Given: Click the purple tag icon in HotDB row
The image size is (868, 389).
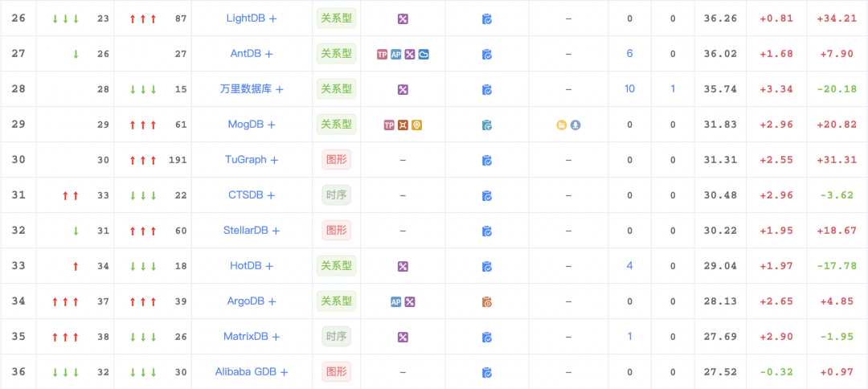Looking at the screenshot, I should pyautogui.click(x=403, y=267).
